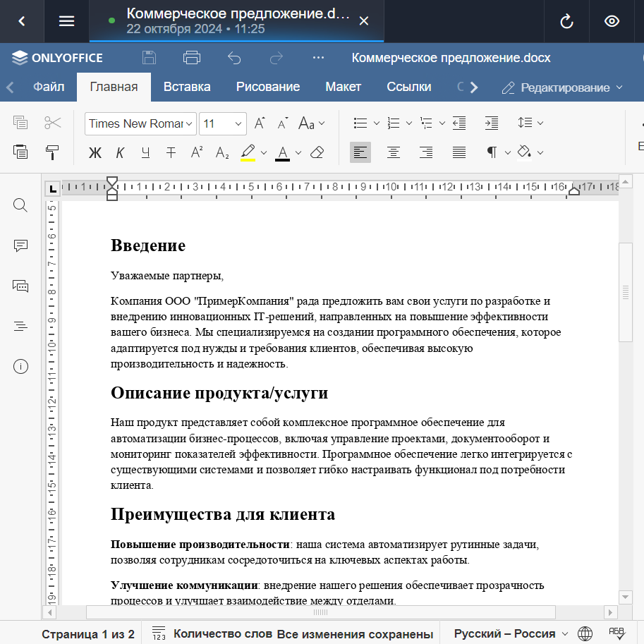Click the Количество слов button
This screenshot has width=644, height=644.
click(x=223, y=633)
